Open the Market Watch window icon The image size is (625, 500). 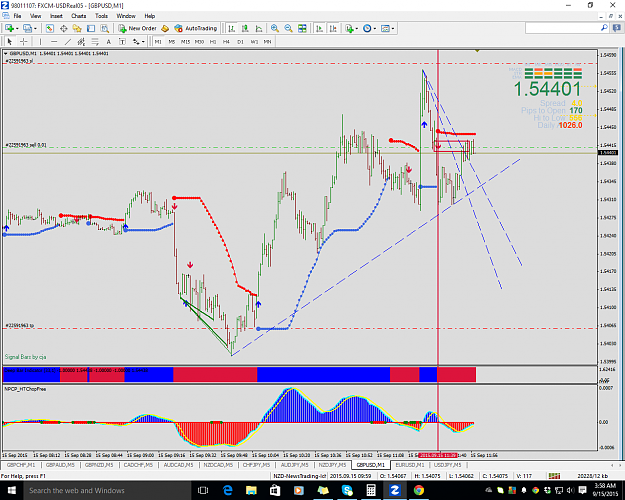[x=49, y=28]
